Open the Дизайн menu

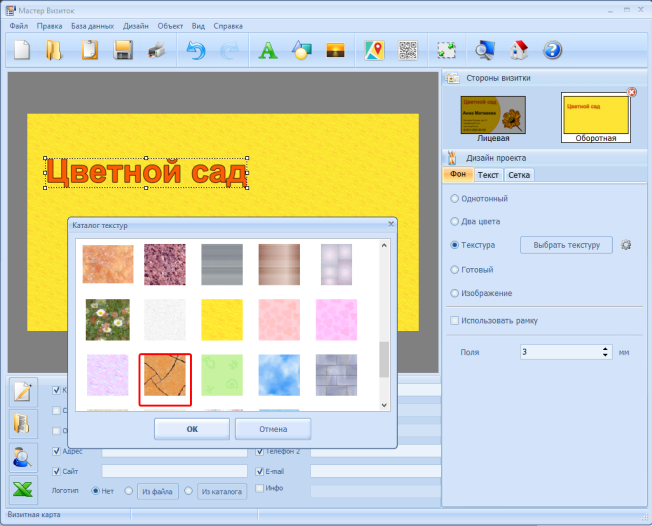136,26
